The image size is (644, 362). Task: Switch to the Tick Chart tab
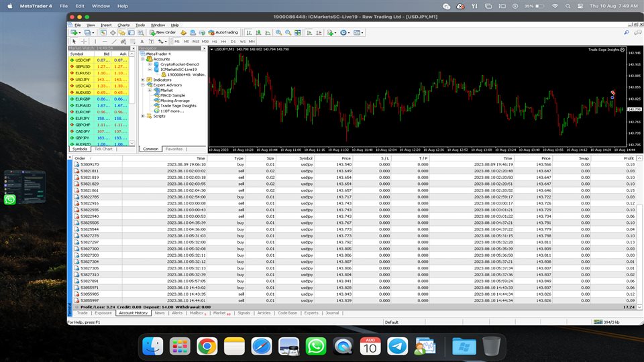coord(103,149)
